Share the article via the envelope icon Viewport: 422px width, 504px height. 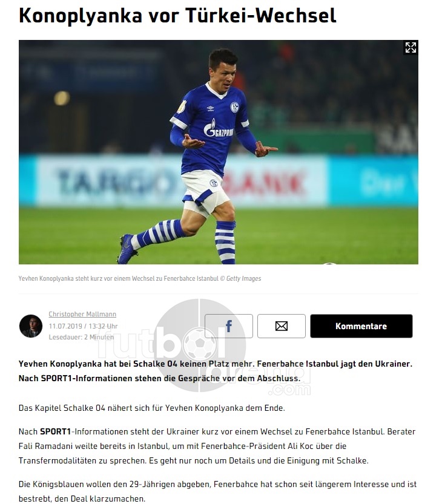282,326
